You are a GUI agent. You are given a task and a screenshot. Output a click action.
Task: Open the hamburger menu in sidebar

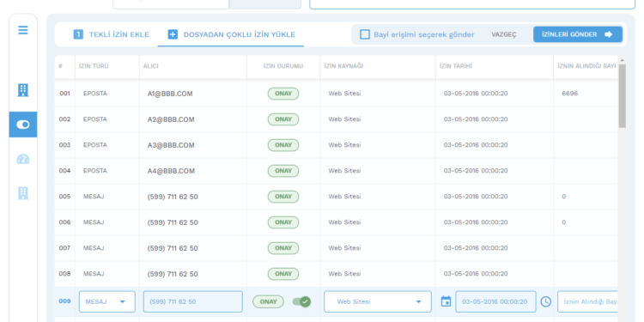click(23, 30)
